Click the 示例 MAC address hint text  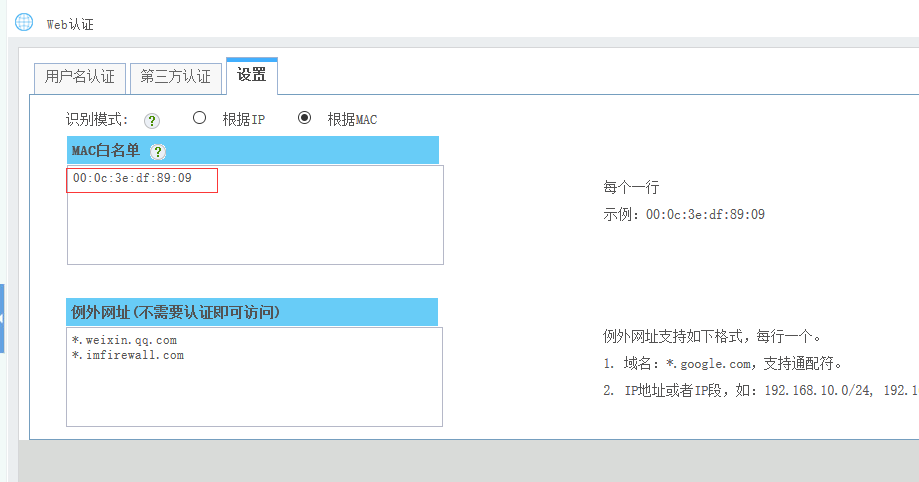click(x=684, y=214)
